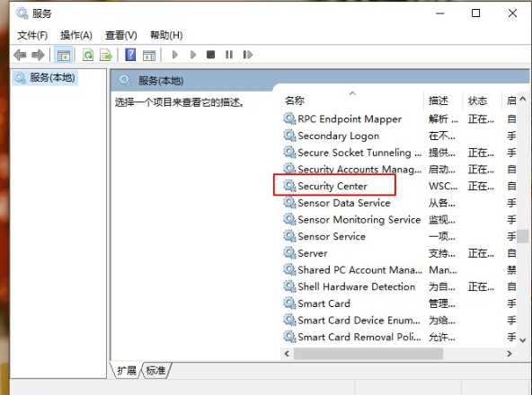
Task: Open the 文件(F) menu
Action: coord(32,35)
